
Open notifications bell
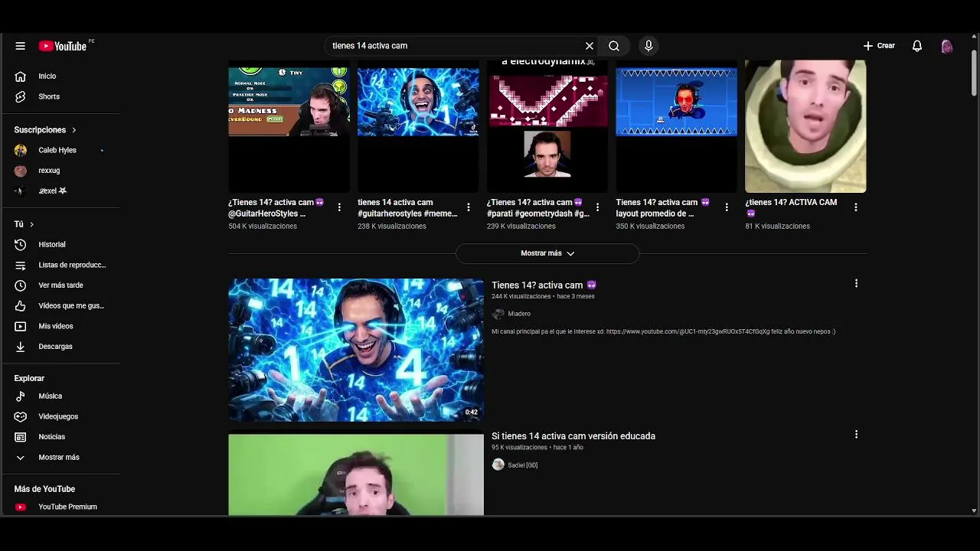tap(917, 46)
